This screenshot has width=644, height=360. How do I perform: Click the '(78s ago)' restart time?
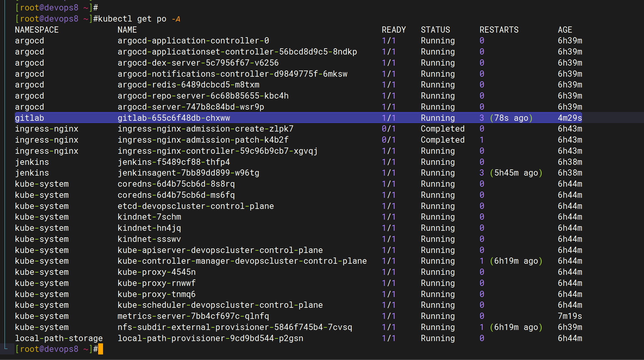tap(511, 118)
